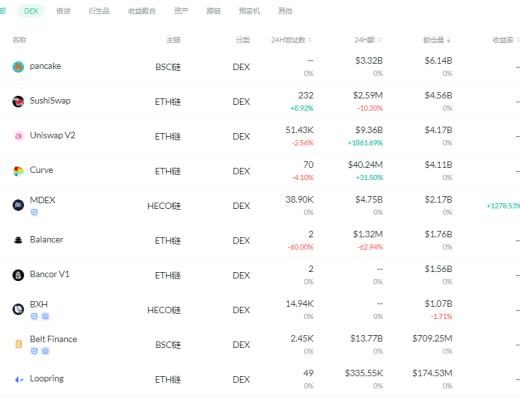Screen dimensions: 520x400
Task: Open the pancake project name link
Action: pyautogui.click(x=45, y=66)
